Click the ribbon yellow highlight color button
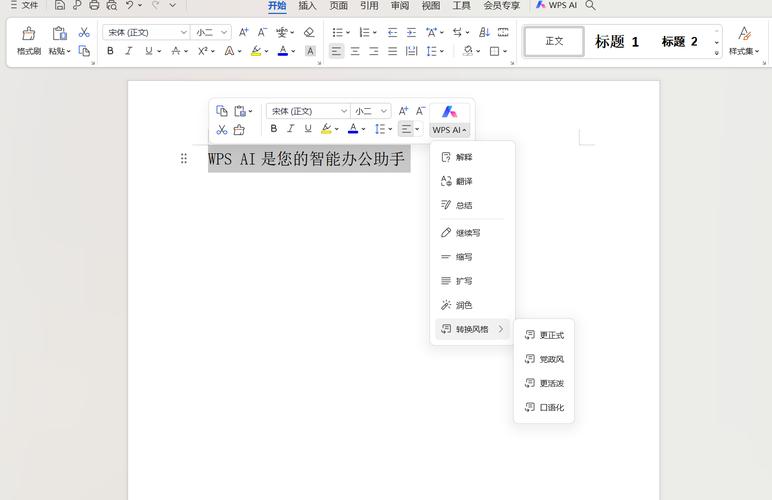This screenshot has width=772, height=500. (256, 51)
